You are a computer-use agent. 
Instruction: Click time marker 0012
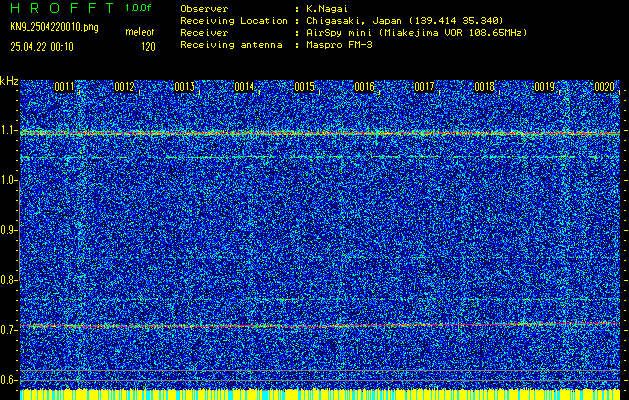(124, 87)
